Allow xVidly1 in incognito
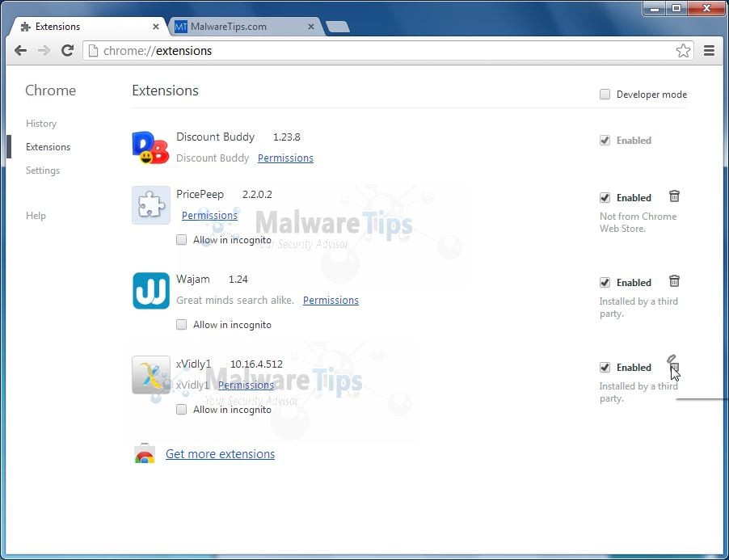 pos(181,410)
